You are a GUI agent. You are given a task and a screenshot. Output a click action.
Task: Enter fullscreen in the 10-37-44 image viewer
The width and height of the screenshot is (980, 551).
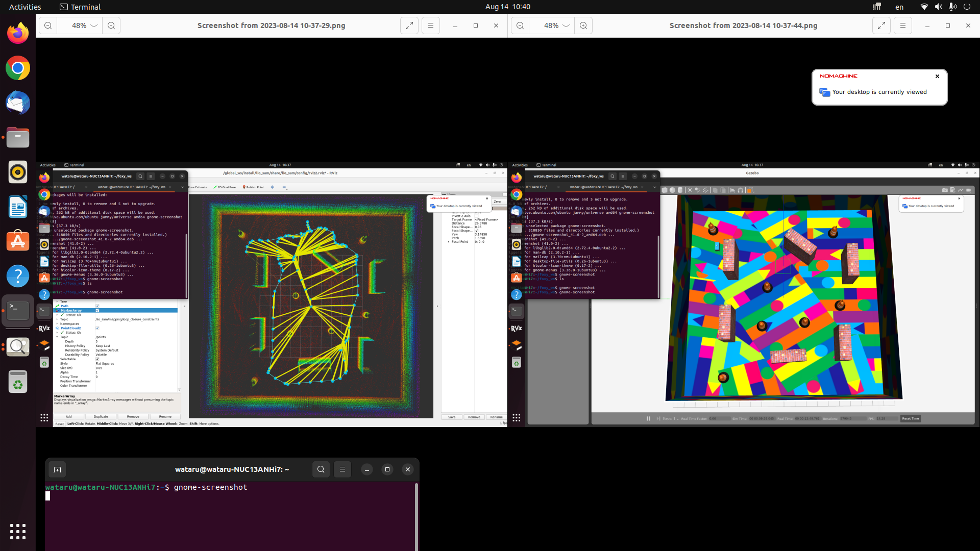coord(881,26)
